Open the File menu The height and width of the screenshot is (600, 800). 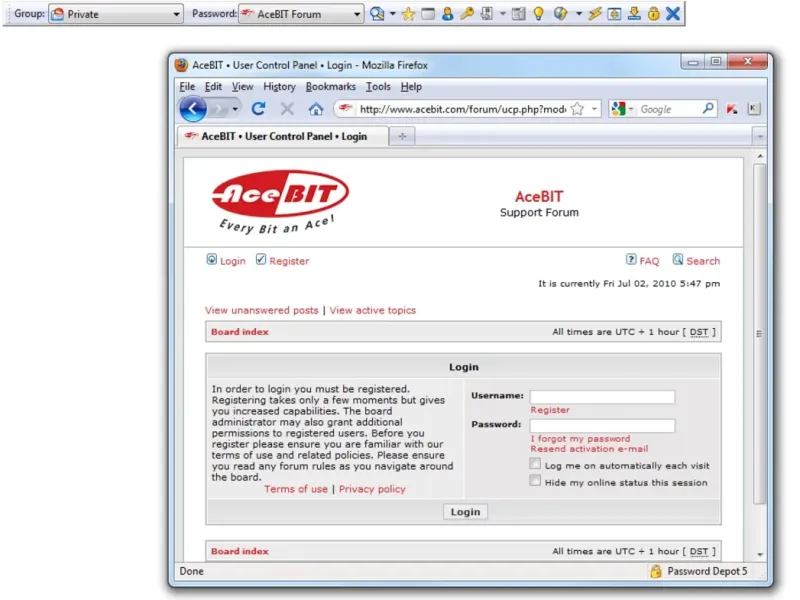click(187, 87)
